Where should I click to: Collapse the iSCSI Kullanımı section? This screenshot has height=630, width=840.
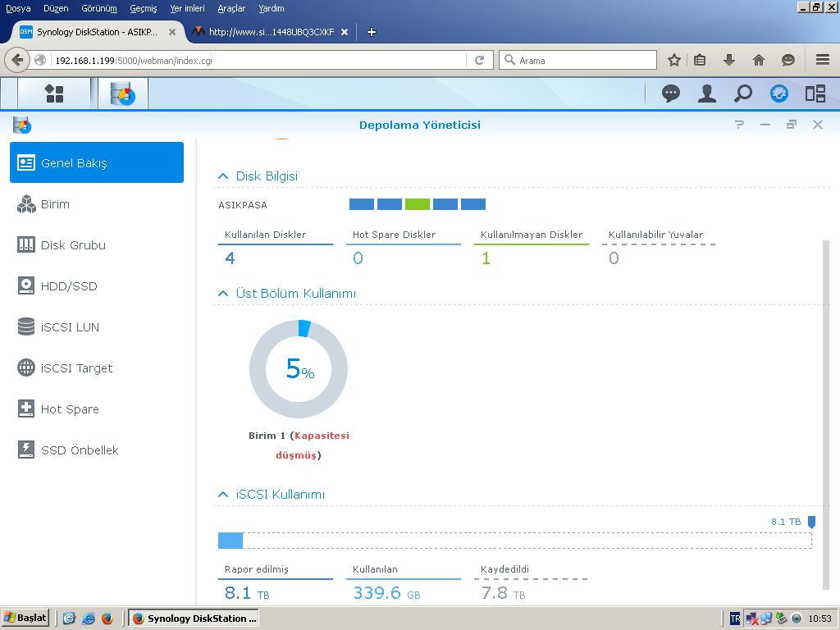point(223,495)
